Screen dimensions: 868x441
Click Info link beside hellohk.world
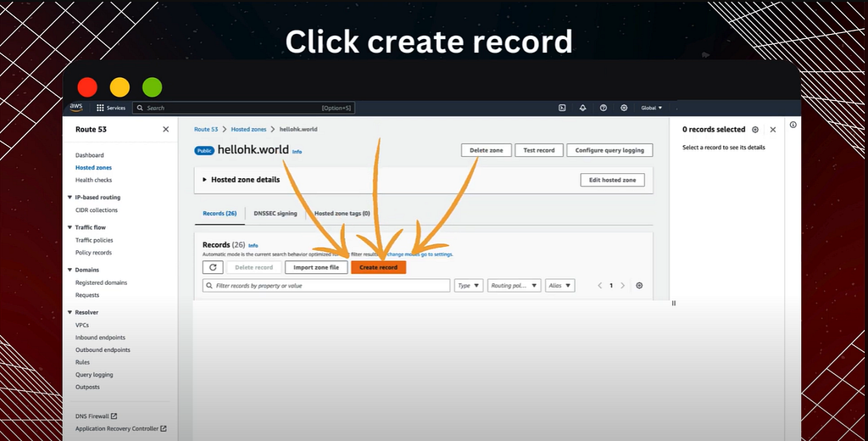pos(298,151)
